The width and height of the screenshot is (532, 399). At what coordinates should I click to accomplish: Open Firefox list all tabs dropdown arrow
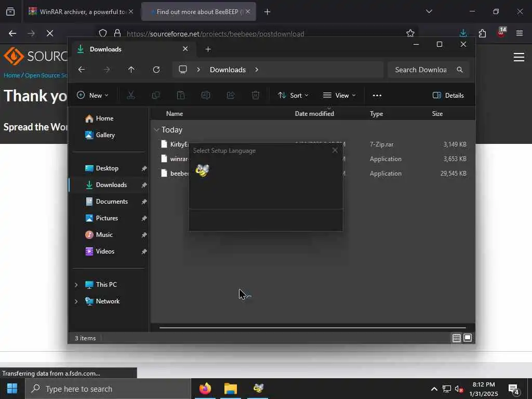429,11
